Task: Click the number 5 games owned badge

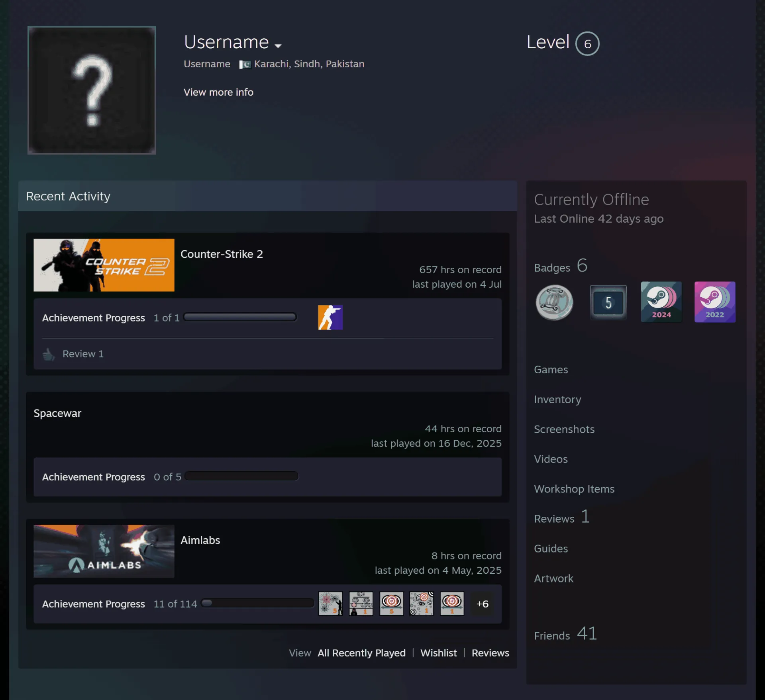Action: (x=608, y=302)
